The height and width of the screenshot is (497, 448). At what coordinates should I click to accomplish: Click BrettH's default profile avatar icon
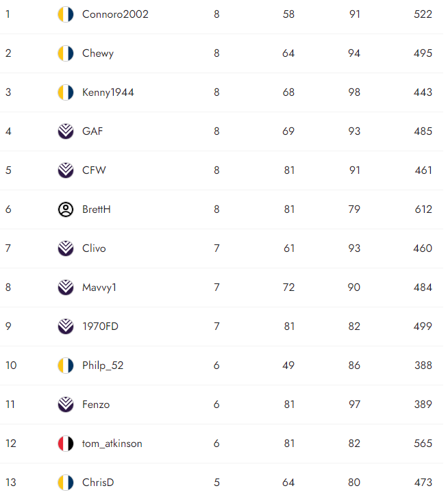tap(66, 209)
